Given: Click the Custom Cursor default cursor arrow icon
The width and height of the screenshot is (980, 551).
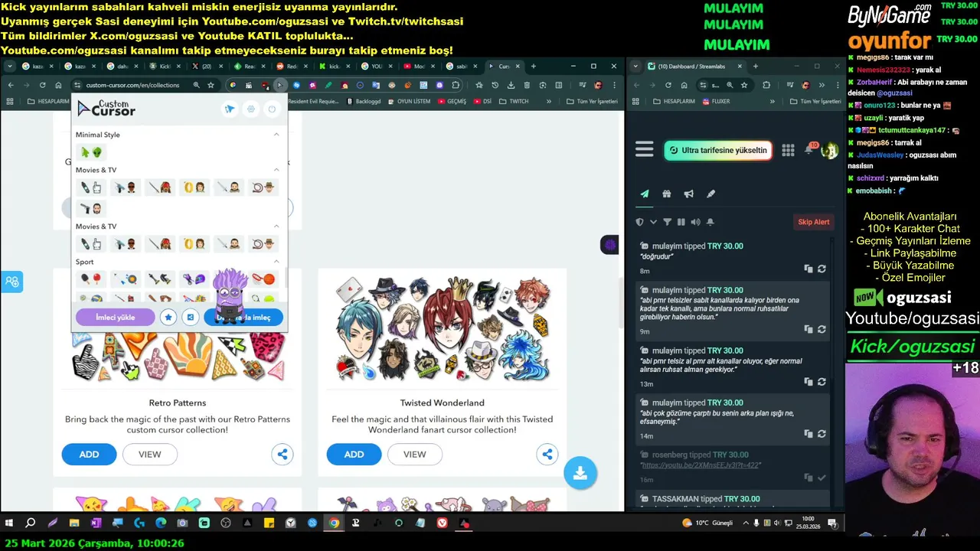Looking at the screenshot, I should 229,109.
